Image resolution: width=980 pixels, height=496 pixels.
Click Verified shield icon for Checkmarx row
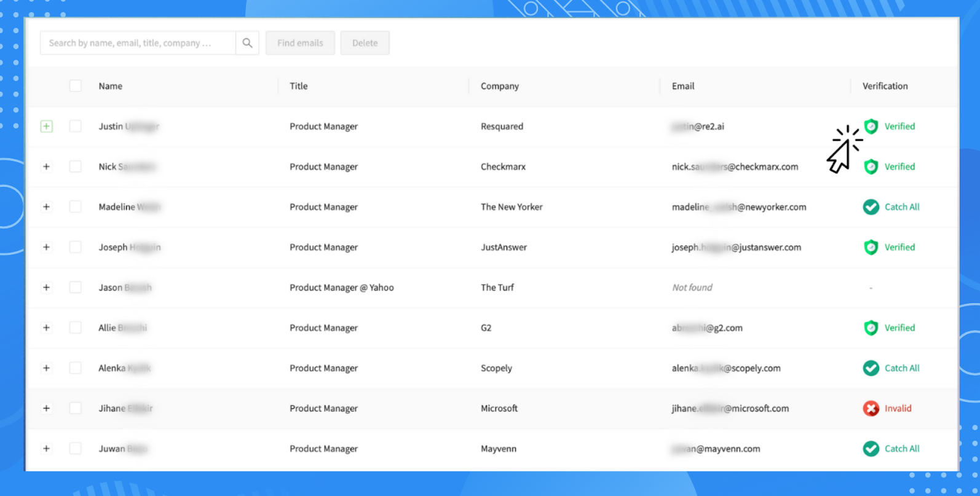point(871,167)
